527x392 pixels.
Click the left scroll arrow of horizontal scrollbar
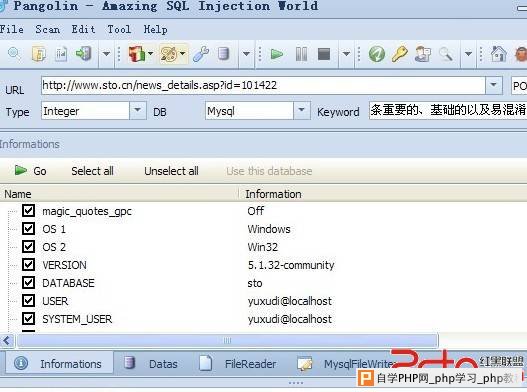pos(7,341)
